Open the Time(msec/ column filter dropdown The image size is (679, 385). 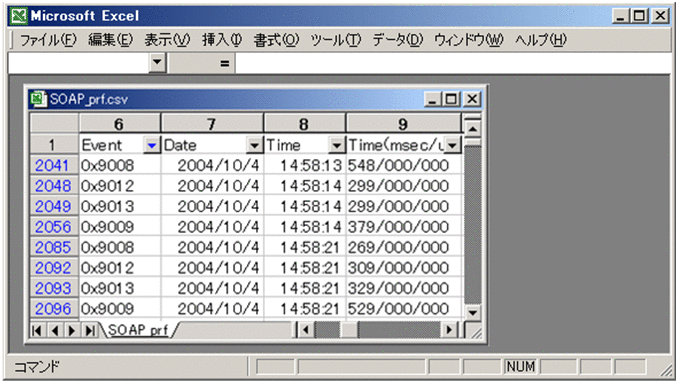point(453,146)
